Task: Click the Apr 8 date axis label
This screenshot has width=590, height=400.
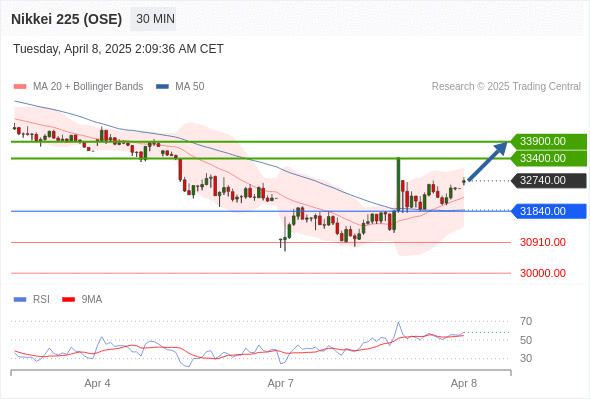Action: [464, 383]
